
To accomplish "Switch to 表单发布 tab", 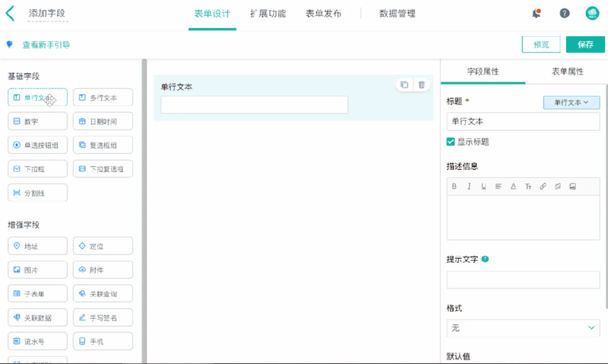I will 323,13.
